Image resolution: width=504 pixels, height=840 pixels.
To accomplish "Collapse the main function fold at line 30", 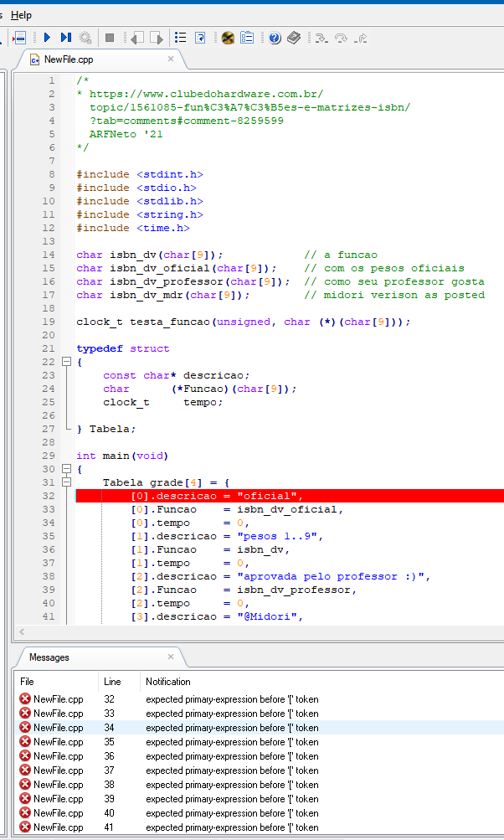I will click(x=66, y=469).
